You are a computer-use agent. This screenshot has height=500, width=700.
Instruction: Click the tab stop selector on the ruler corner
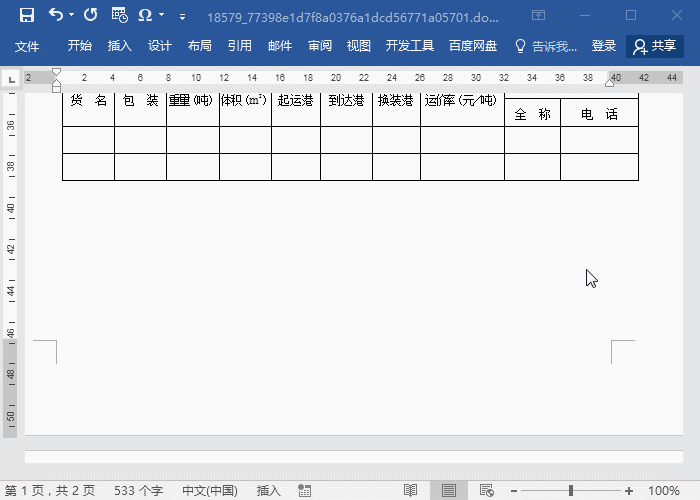click(x=11, y=79)
